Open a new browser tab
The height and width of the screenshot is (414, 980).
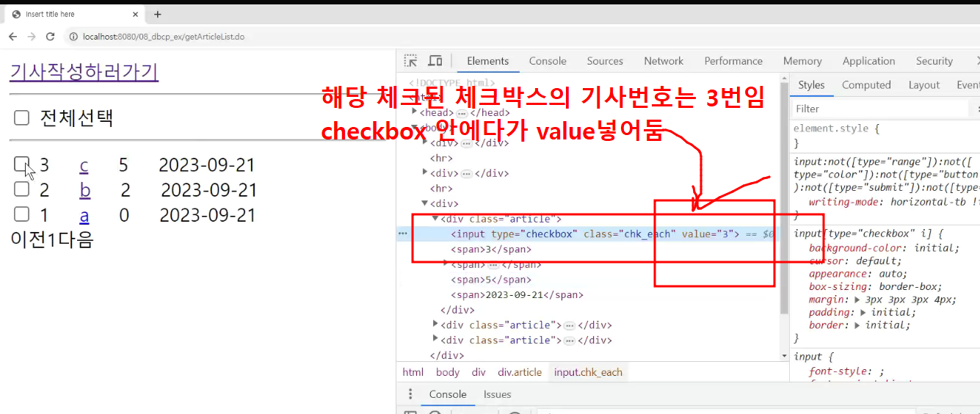click(157, 14)
